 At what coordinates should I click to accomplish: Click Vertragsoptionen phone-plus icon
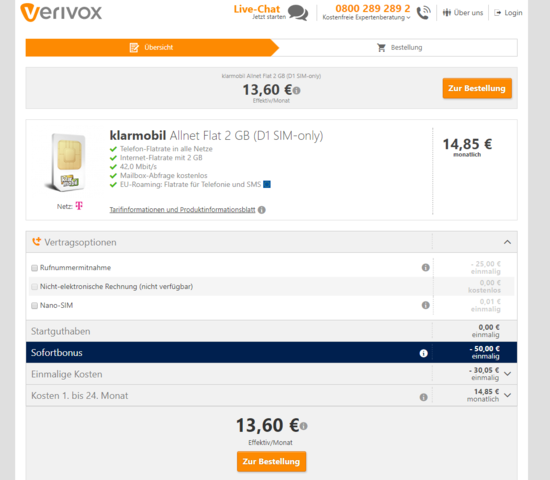pyautogui.click(x=36, y=242)
